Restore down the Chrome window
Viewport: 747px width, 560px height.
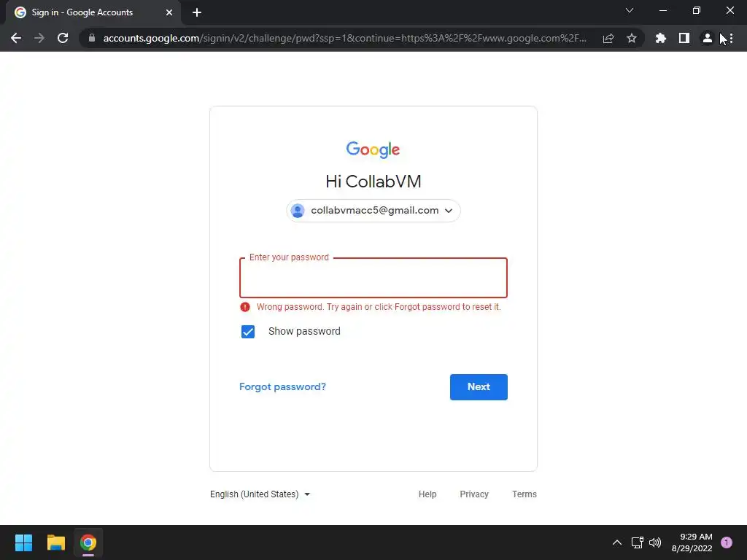point(697,10)
